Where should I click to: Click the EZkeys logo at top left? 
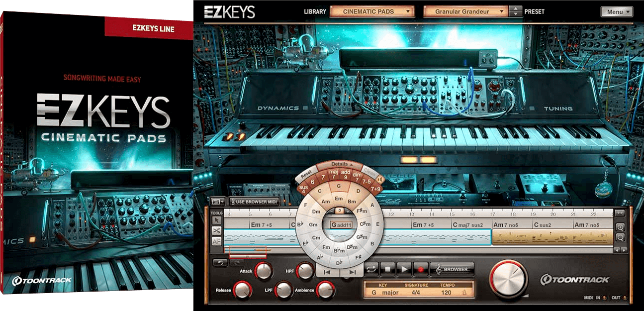[x=230, y=11]
